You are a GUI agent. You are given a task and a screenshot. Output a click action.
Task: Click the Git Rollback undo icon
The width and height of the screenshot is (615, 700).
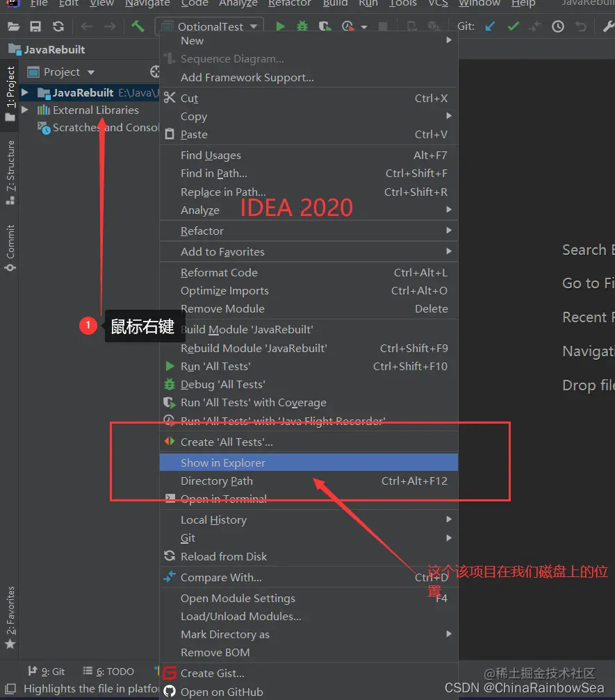[581, 27]
